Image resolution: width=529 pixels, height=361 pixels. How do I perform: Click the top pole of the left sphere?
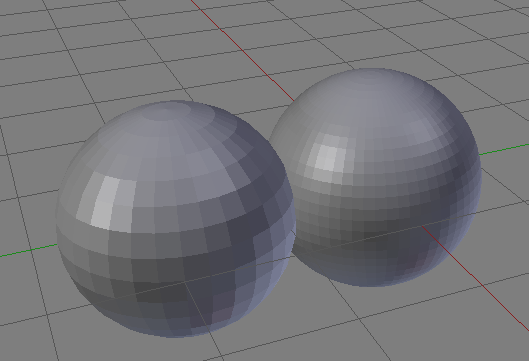pos(166,114)
